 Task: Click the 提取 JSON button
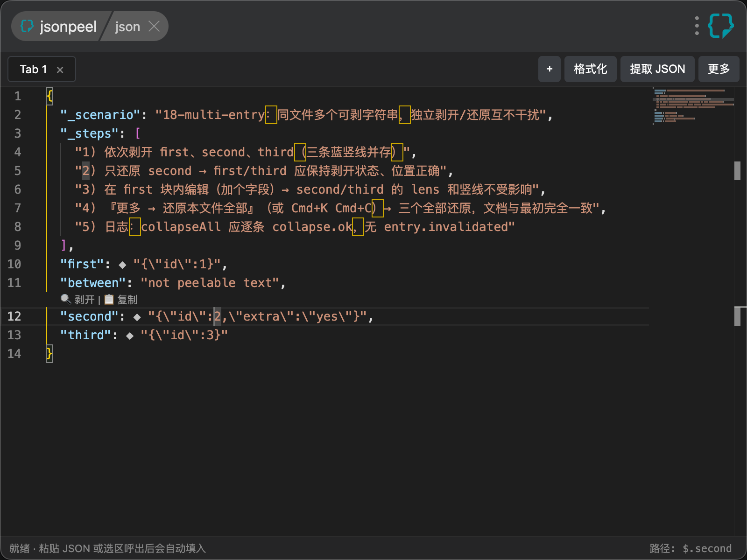click(657, 69)
